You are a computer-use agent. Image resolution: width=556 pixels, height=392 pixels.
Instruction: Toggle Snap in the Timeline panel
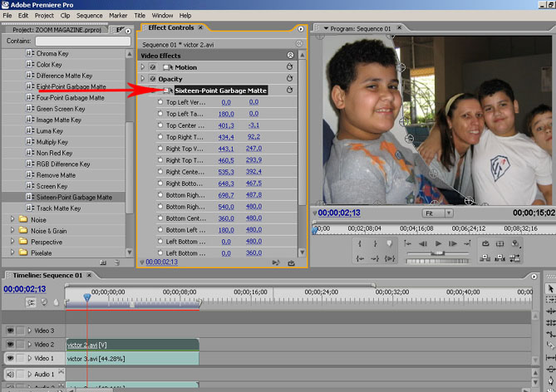click(31, 303)
